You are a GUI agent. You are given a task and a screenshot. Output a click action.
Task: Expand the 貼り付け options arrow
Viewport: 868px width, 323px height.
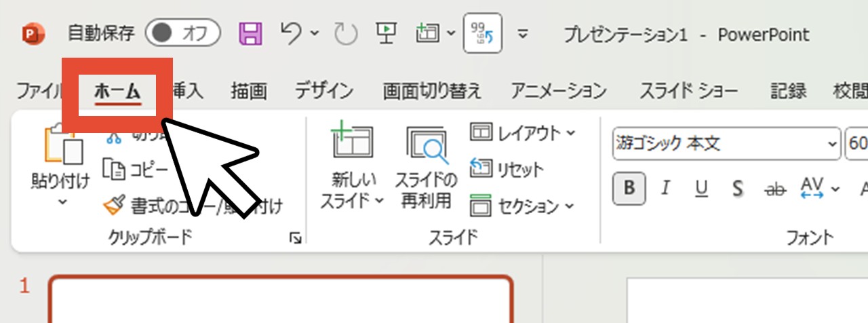point(62,202)
